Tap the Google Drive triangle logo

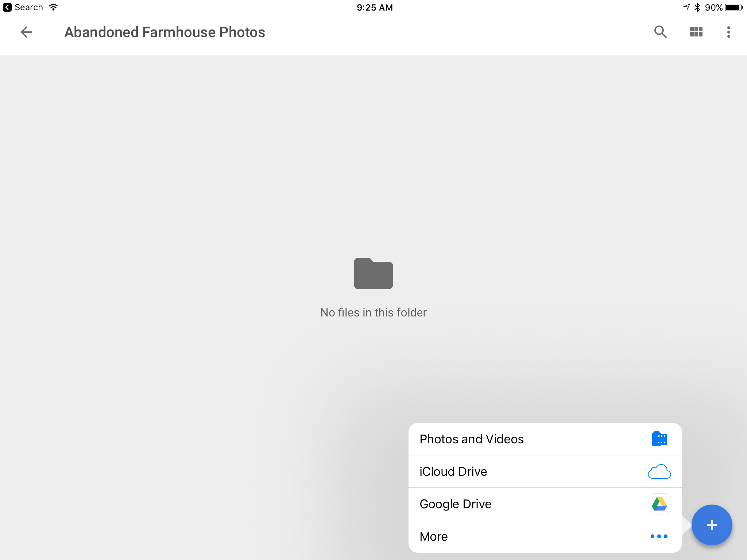tap(659, 504)
